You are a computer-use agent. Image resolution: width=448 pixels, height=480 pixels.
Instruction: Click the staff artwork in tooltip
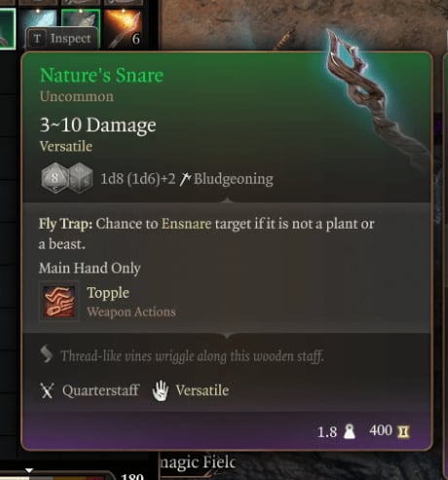point(373,97)
